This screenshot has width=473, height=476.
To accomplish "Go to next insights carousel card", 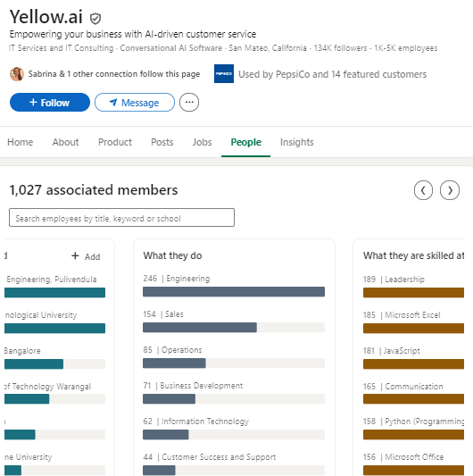I will click(450, 190).
